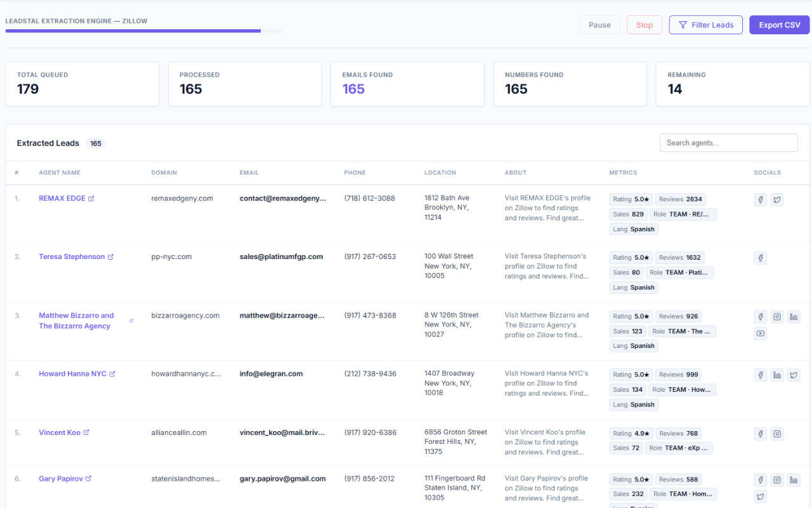Open Matthew Bizzarro's Facebook icon
Image resolution: width=812 pixels, height=508 pixels.
coord(761,317)
